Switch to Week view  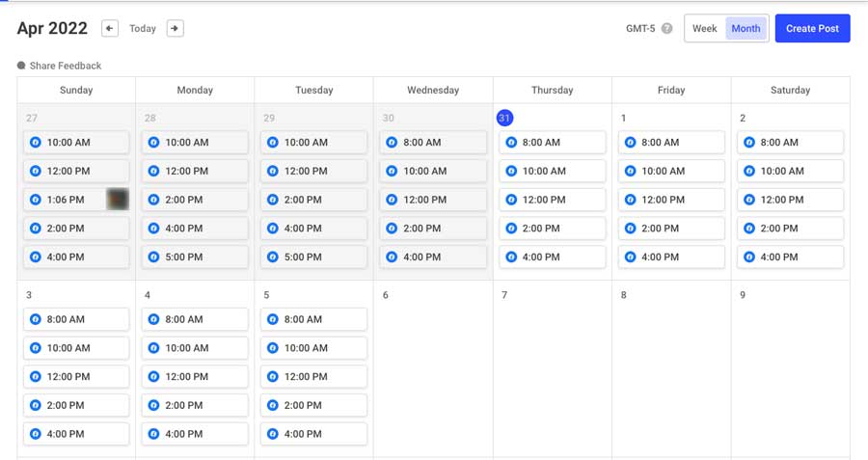click(705, 29)
